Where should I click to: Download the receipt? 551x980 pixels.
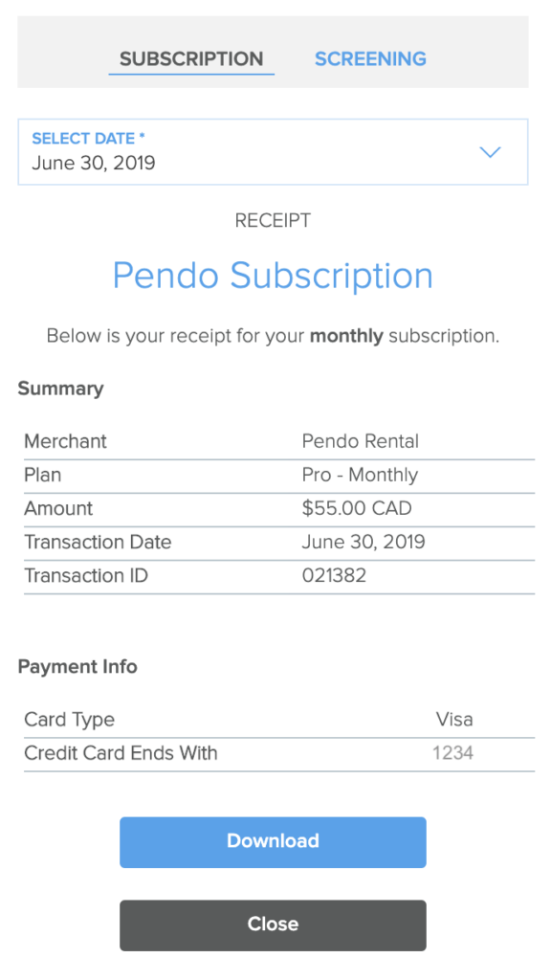(x=273, y=842)
